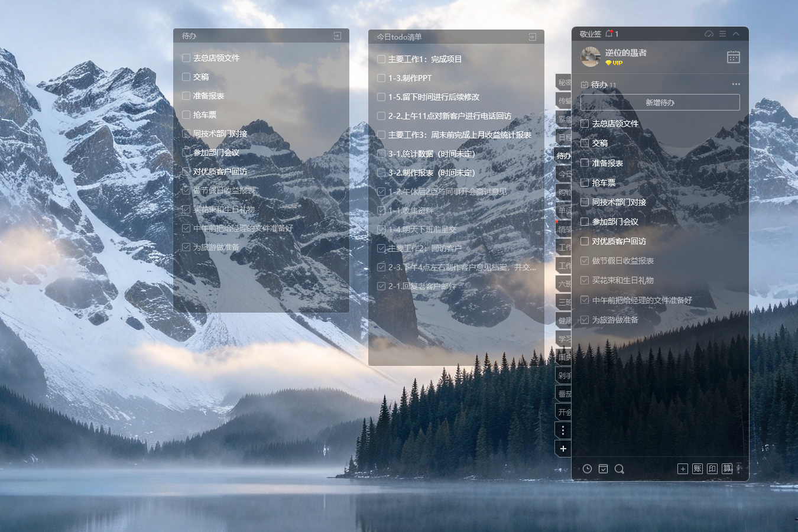Open the 算 calculator tool icon
This screenshot has width=798, height=532.
click(x=727, y=469)
